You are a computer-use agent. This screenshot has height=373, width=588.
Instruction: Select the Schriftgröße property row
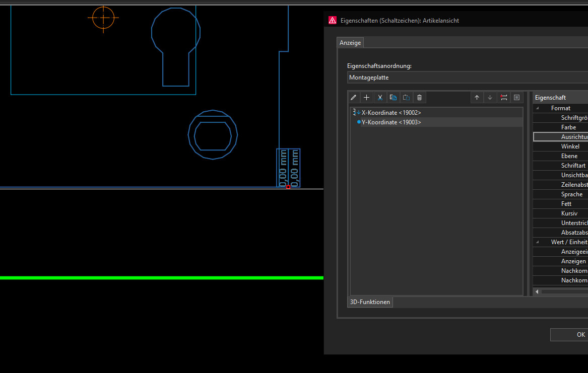tap(560, 118)
